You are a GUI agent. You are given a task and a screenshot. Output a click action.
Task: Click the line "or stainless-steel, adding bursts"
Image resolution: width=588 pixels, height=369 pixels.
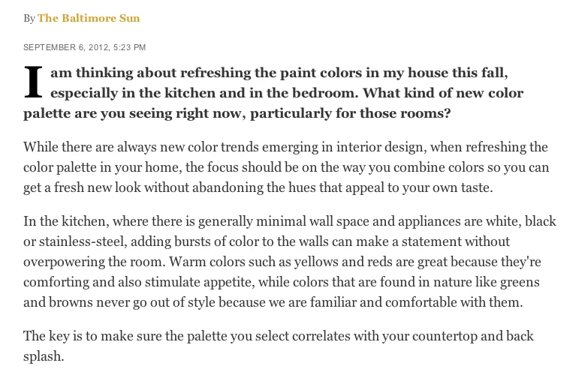tap(267, 241)
